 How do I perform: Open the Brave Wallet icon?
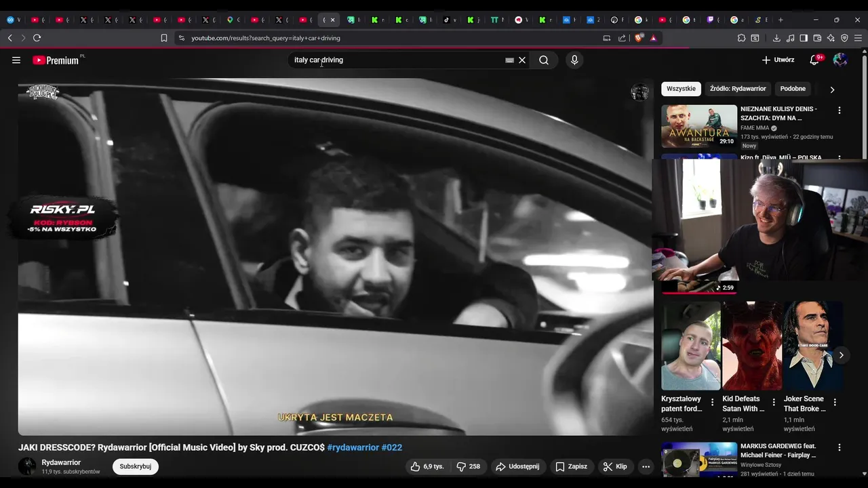[x=817, y=38]
